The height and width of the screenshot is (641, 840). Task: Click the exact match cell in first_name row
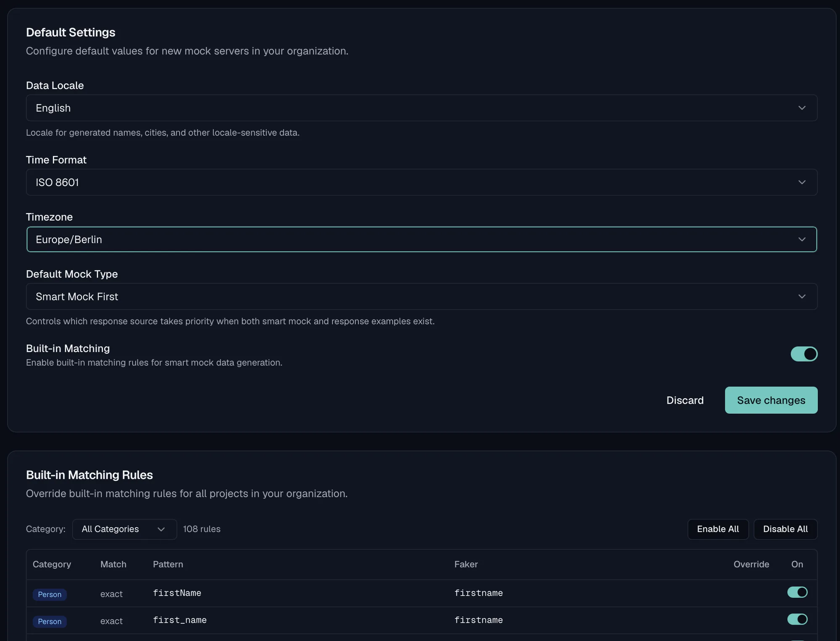[x=111, y=621]
